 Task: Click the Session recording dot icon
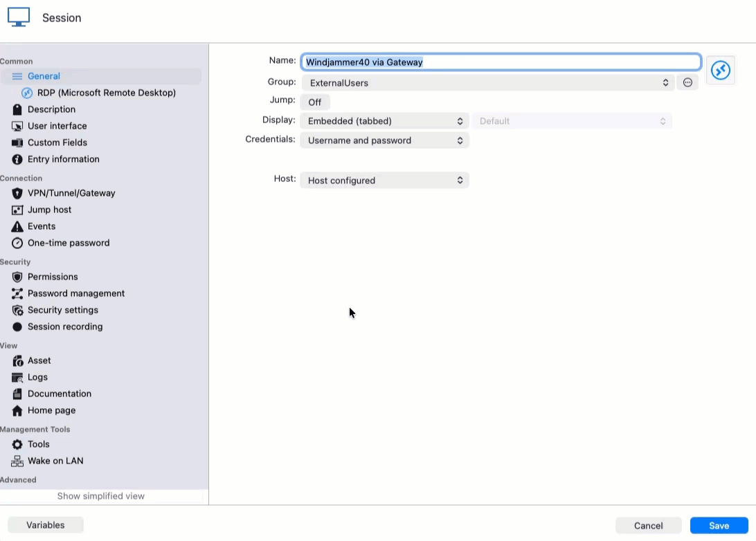click(x=17, y=327)
